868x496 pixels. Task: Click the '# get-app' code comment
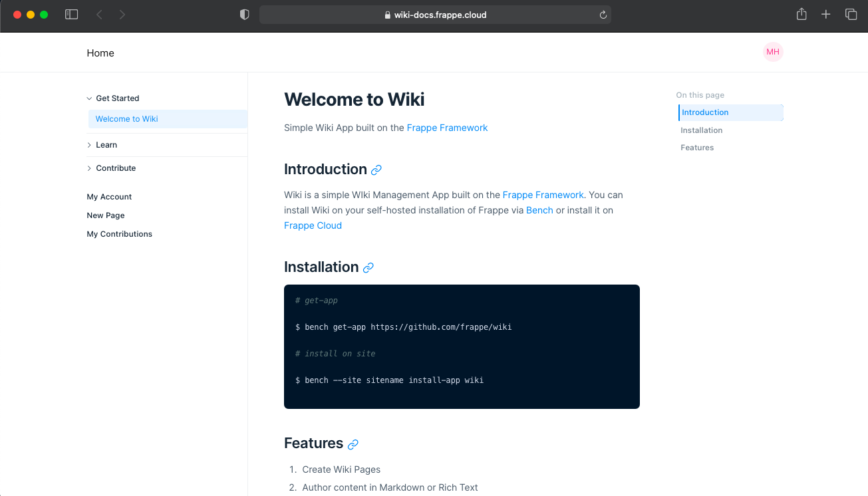317,301
